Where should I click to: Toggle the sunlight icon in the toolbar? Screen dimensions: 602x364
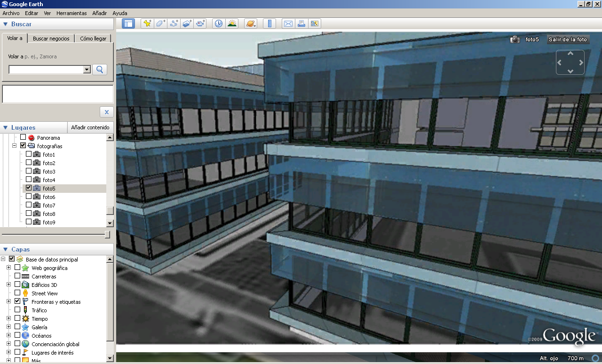click(232, 24)
